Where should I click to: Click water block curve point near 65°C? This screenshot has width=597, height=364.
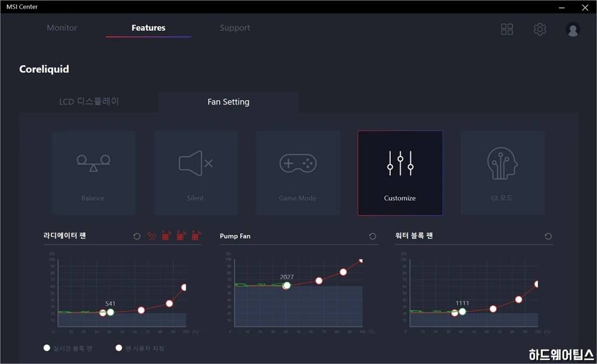click(493, 309)
